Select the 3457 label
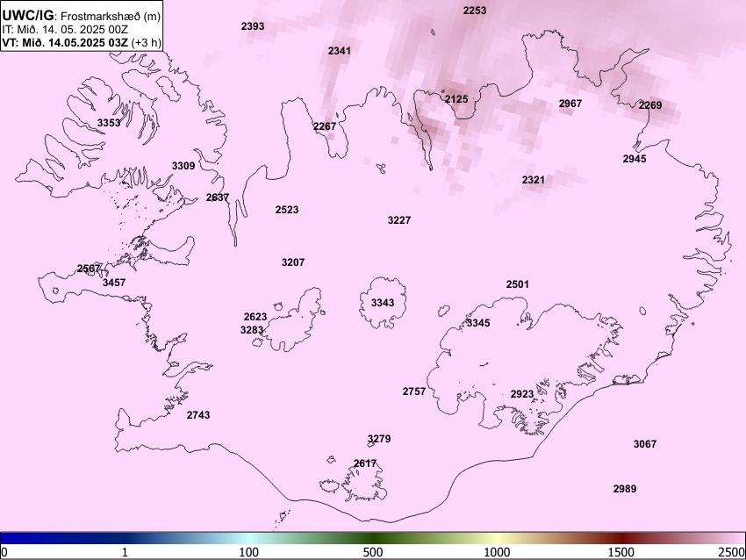Viewport: 746px width, 560px height. pyautogui.click(x=114, y=283)
